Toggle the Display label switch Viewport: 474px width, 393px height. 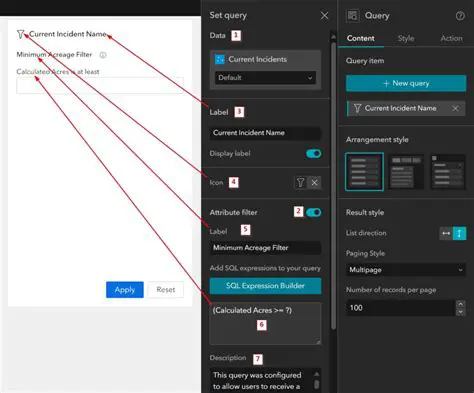coord(313,154)
